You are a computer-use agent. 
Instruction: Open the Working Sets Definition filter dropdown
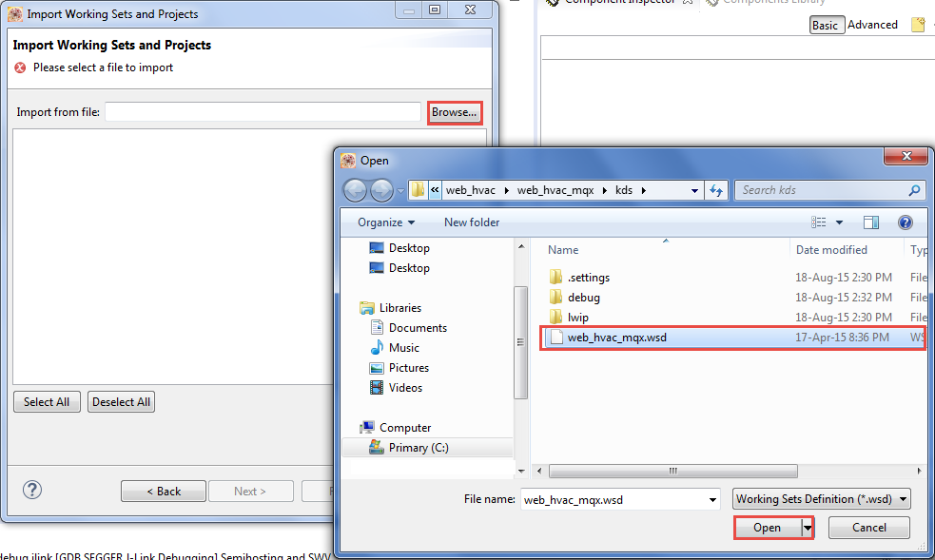point(903,499)
